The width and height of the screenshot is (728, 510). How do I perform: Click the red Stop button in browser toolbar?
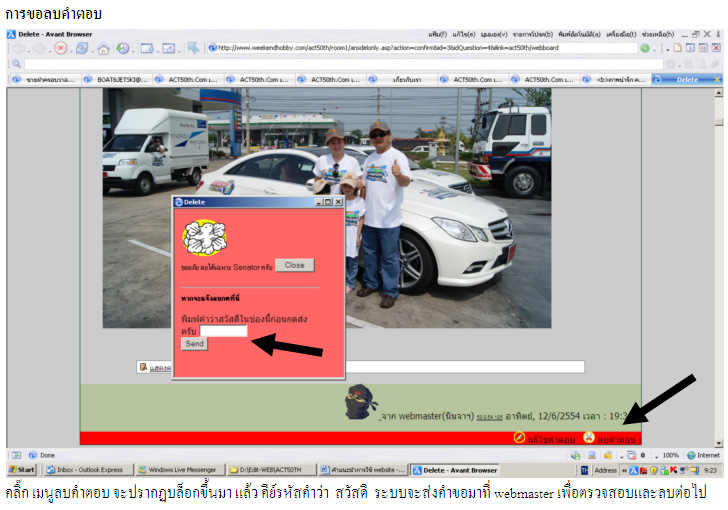coord(61,48)
